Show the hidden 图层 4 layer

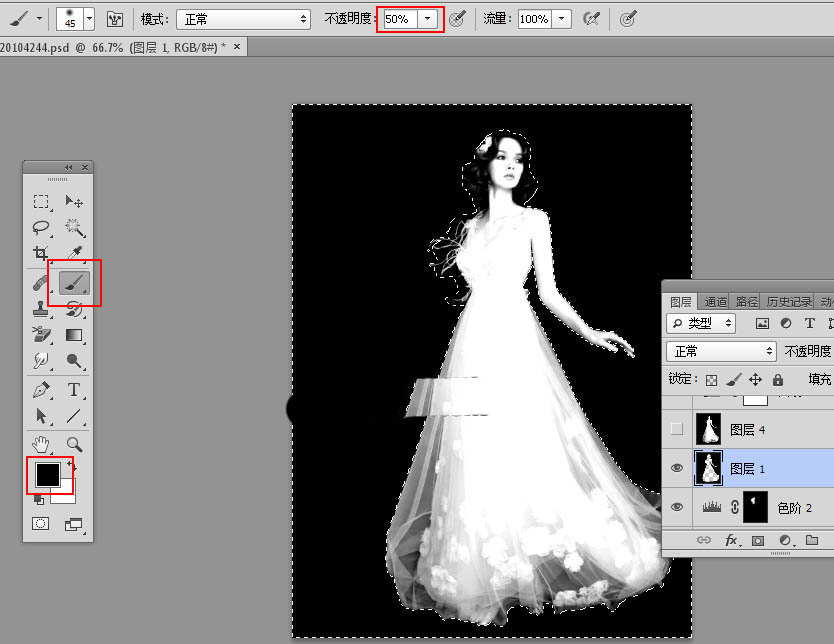click(x=677, y=429)
